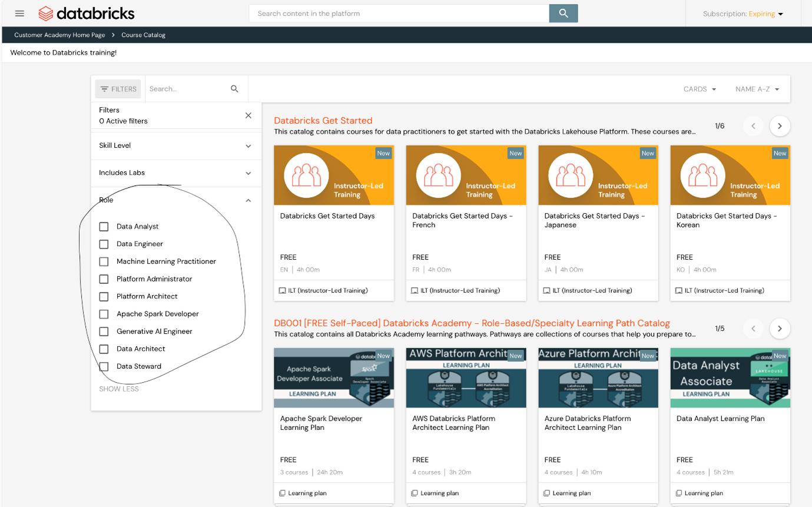Click the catalog search magnifier icon
This screenshot has width=812, height=507.
pos(234,89)
